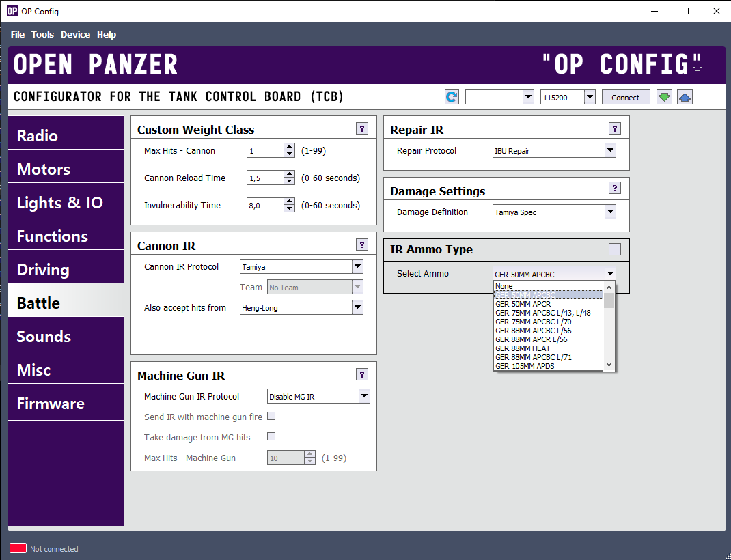Open help for Repair IR section

point(615,128)
